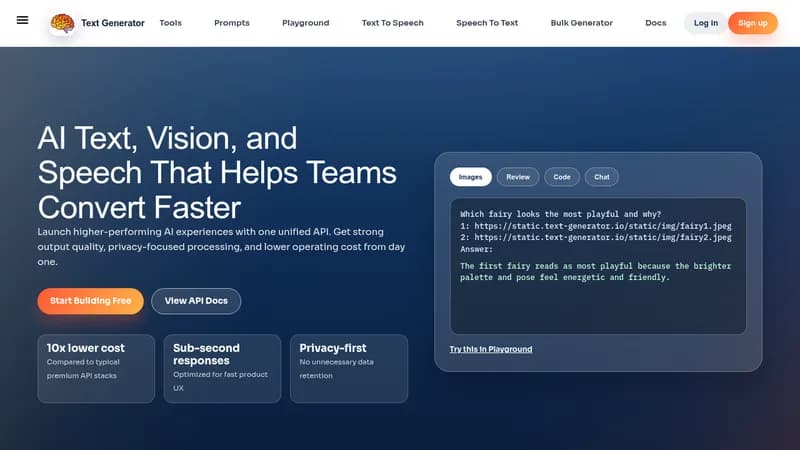Screen dimensions: 800x450
Task: Go to Text Generator home link
Action: point(113,23)
